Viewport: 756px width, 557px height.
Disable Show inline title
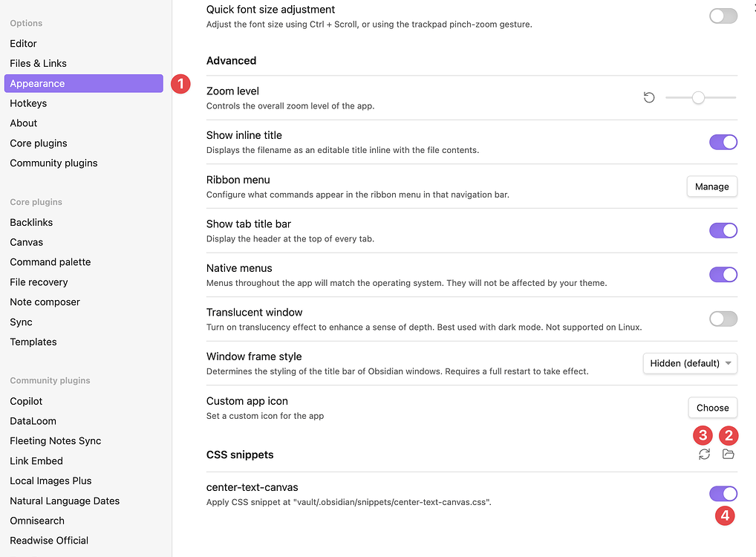(723, 142)
